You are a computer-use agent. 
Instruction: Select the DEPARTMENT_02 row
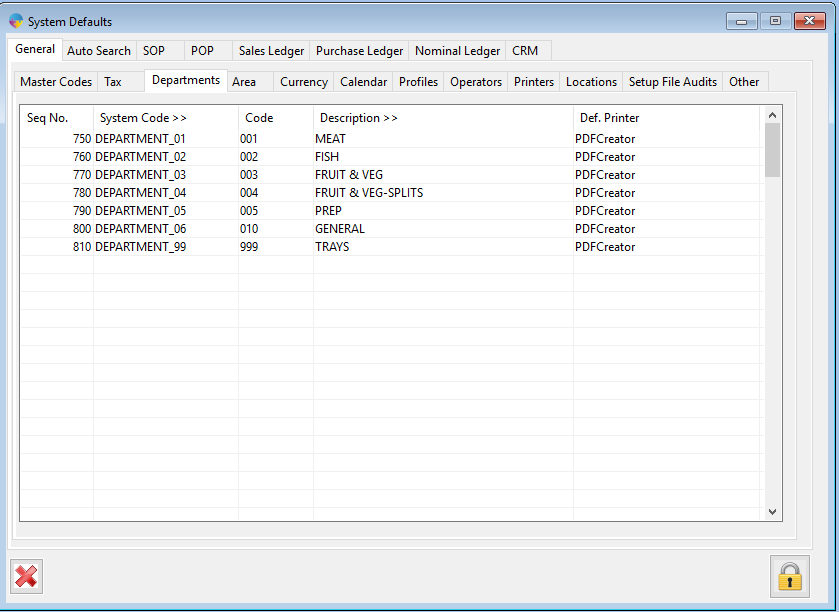point(391,157)
